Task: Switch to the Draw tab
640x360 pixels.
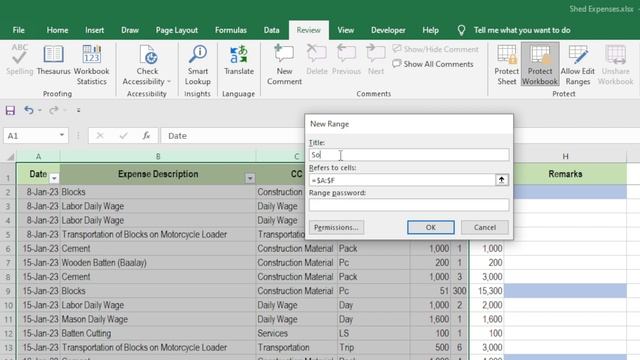Action: (x=130, y=30)
